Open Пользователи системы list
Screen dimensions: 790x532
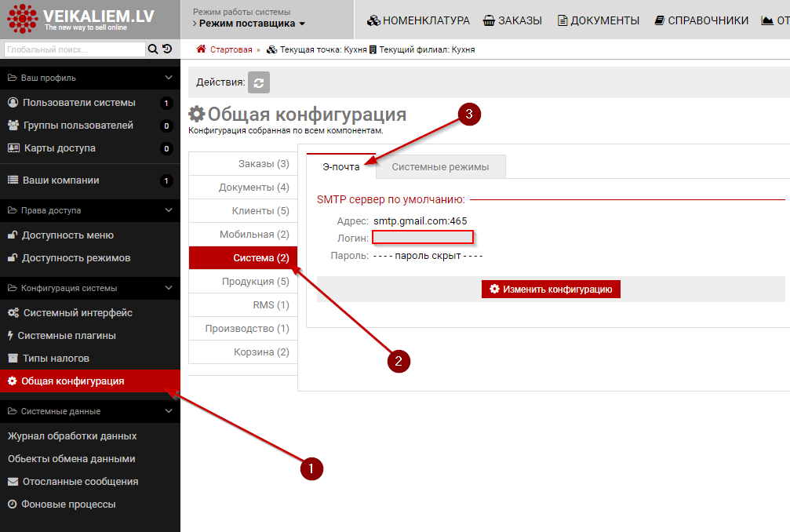pos(78,103)
